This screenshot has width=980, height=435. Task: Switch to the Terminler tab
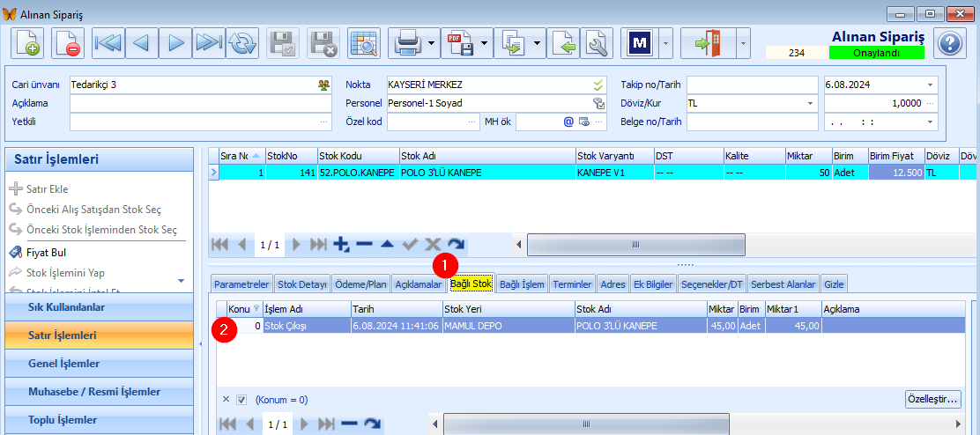(573, 284)
